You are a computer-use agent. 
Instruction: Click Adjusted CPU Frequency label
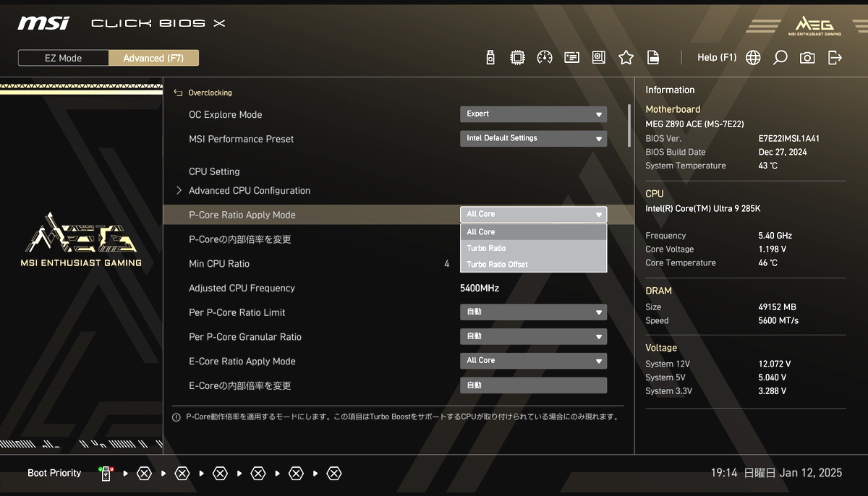(242, 288)
